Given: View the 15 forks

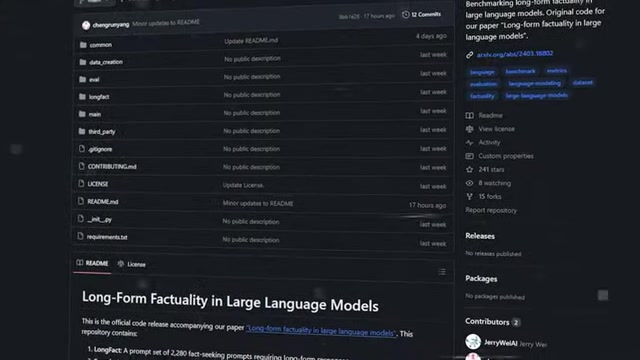Looking at the screenshot, I should pyautogui.click(x=490, y=197).
